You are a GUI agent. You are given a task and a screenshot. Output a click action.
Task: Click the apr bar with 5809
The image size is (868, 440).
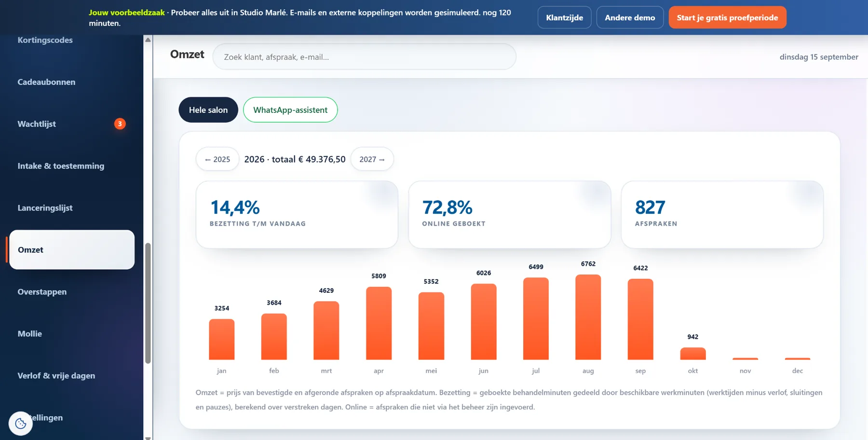[x=379, y=323]
